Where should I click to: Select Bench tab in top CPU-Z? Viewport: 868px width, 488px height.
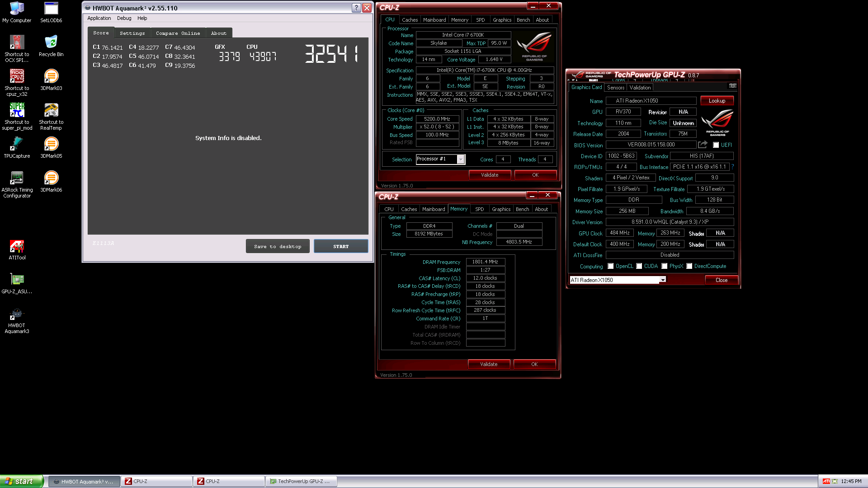[x=523, y=20]
